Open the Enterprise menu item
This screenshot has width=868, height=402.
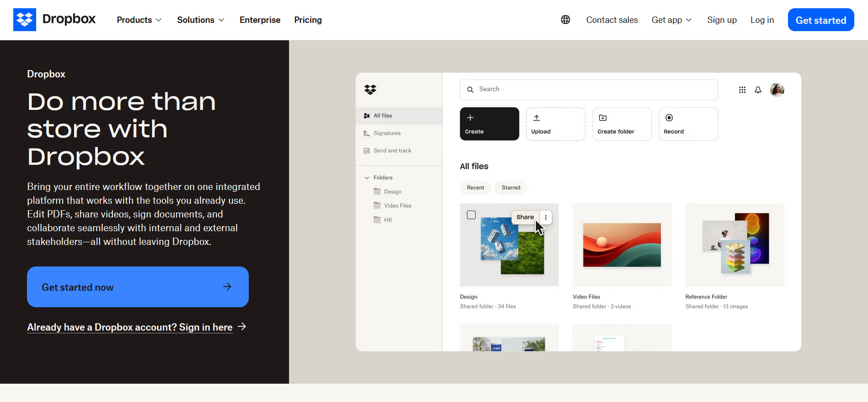tap(260, 20)
